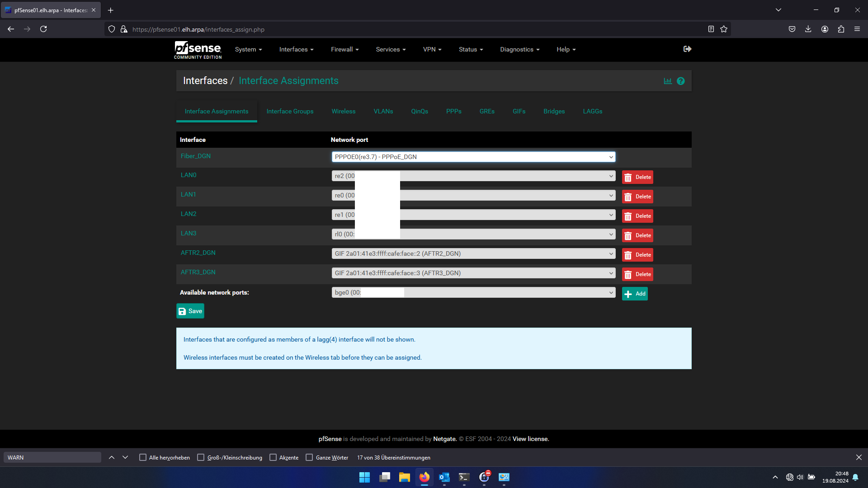Open the Netgate link in footer
Viewport: 868px width, 488px height.
(445, 439)
